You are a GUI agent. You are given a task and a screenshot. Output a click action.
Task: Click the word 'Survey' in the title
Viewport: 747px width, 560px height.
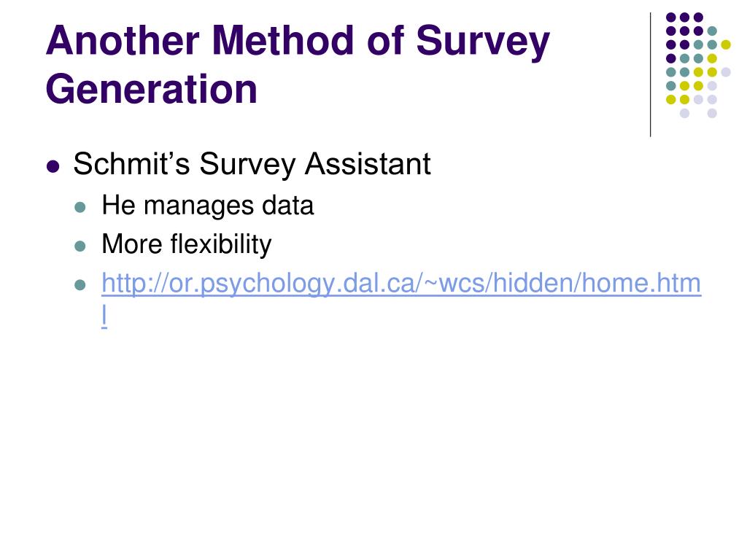[483, 43]
